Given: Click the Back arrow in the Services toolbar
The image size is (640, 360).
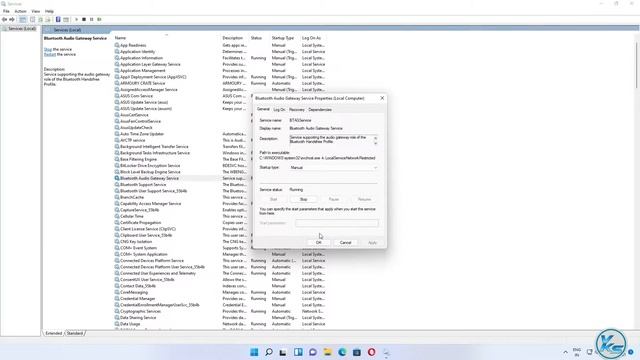Looking at the screenshot, I should point(4,20).
